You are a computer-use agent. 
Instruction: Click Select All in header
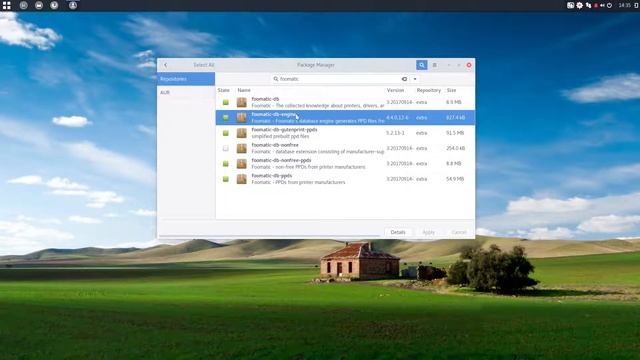[204, 65]
